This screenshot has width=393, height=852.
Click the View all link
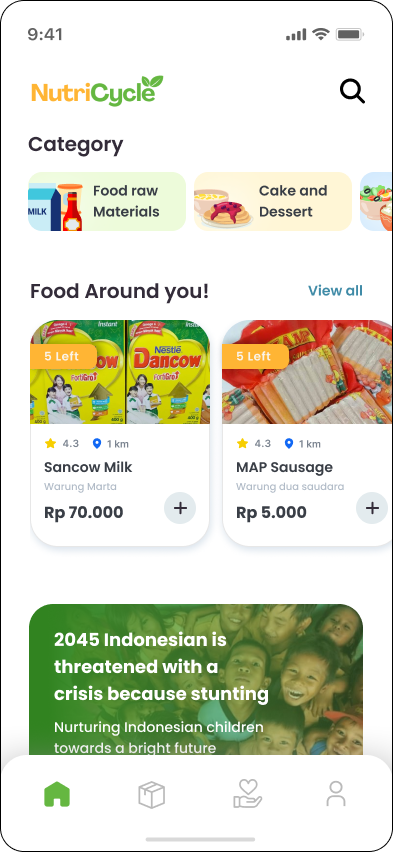pyautogui.click(x=335, y=291)
